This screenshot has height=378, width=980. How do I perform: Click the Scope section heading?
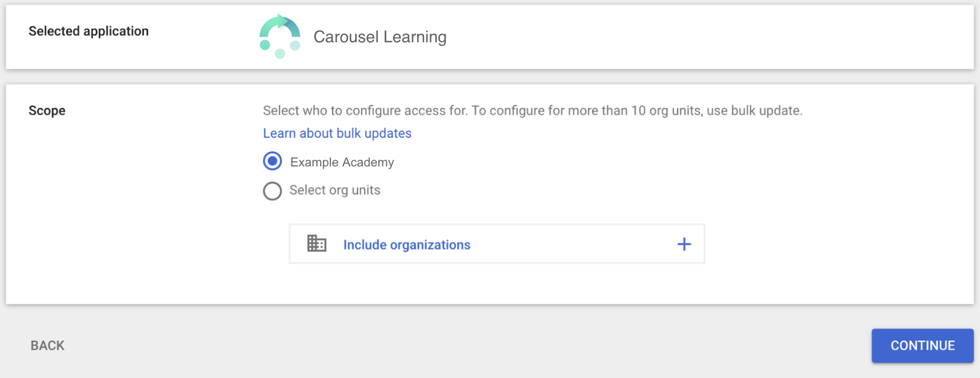[47, 111]
